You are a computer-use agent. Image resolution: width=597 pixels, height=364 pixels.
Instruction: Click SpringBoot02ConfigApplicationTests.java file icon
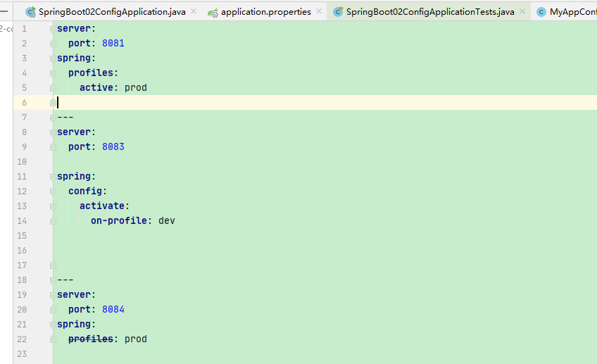338,12
